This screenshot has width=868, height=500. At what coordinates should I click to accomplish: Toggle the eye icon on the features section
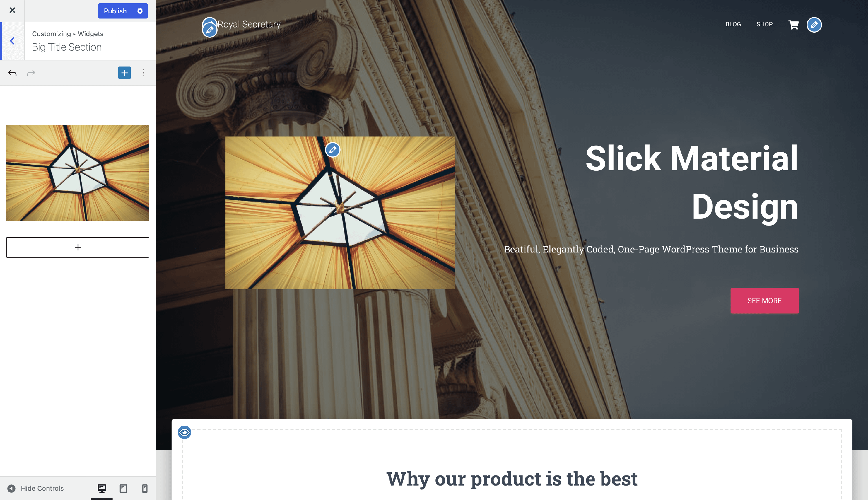185,432
